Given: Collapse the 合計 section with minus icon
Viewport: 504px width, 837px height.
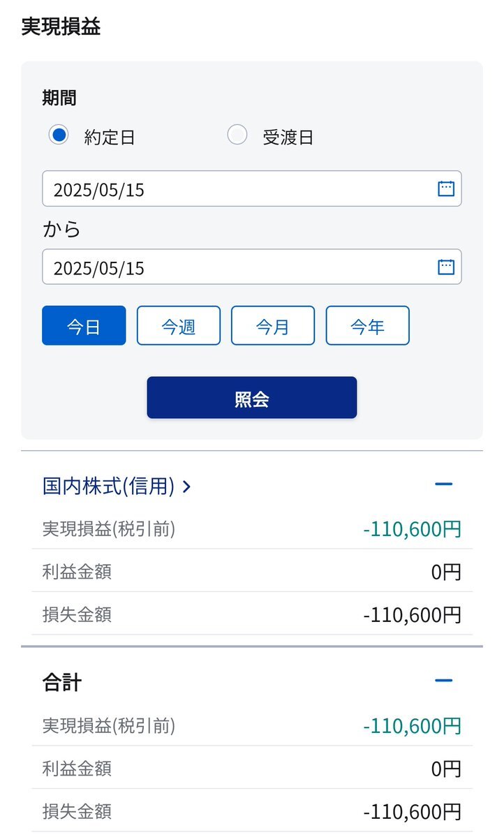Looking at the screenshot, I should click(444, 681).
